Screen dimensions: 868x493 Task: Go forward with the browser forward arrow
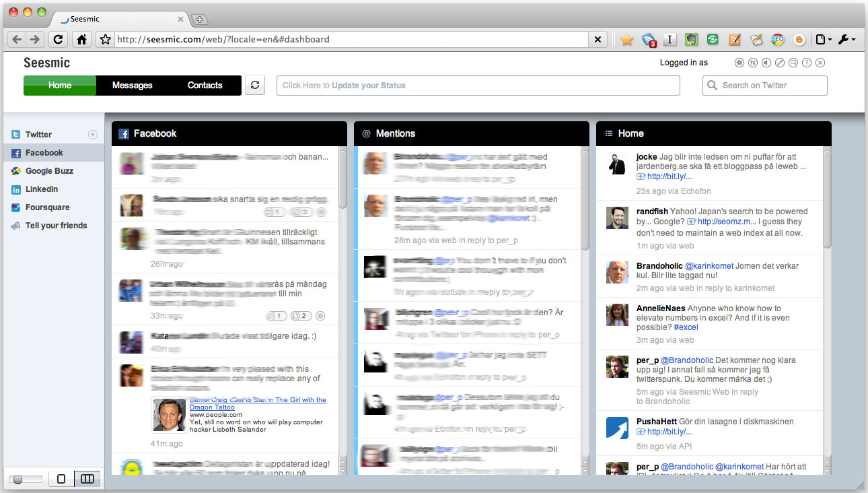[x=35, y=39]
